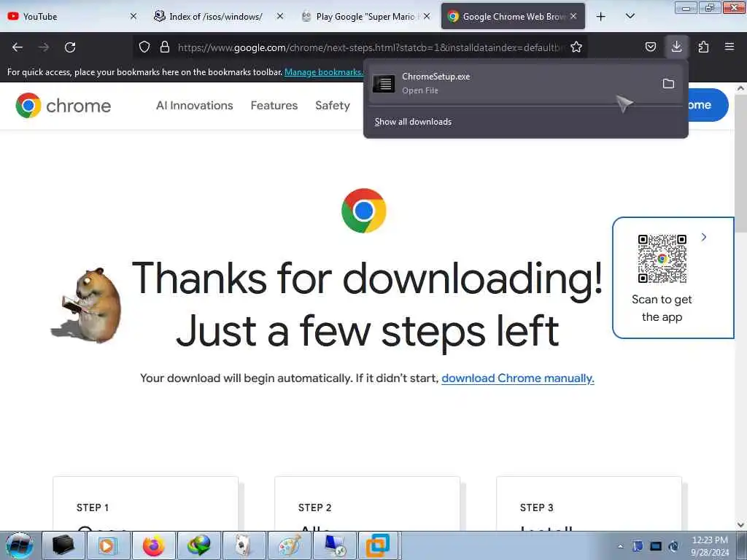Close the Super Mario tab
The width and height of the screenshot is (747, 560).
click(427, 16)
